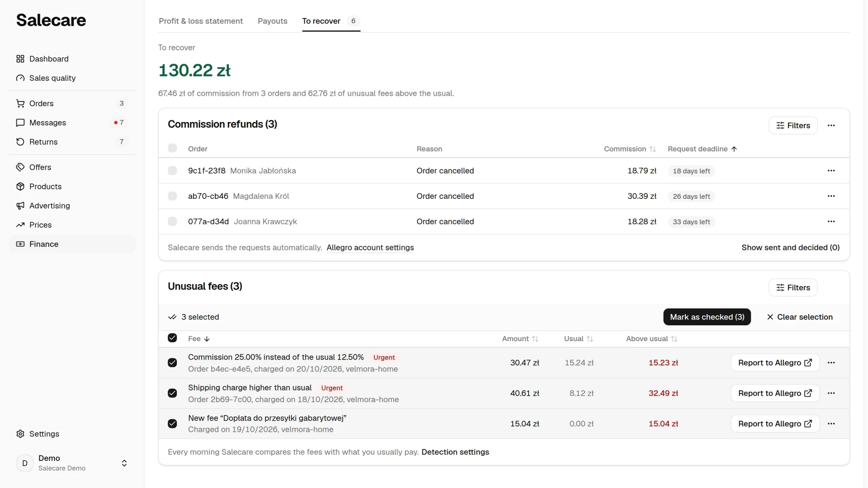Tick checkbox for Joanna Krawczyk order
This screenshot has height=488, width=868.
coord(172,221)
